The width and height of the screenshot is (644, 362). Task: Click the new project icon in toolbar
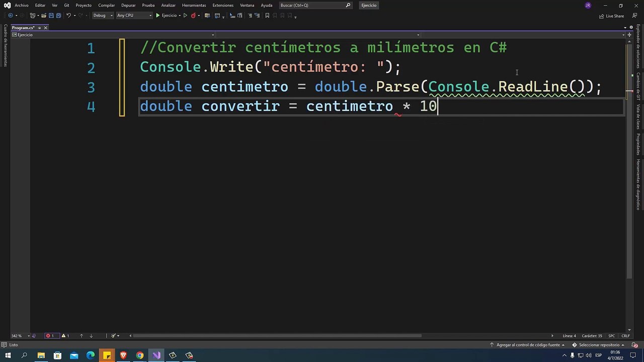coord(32,16)
